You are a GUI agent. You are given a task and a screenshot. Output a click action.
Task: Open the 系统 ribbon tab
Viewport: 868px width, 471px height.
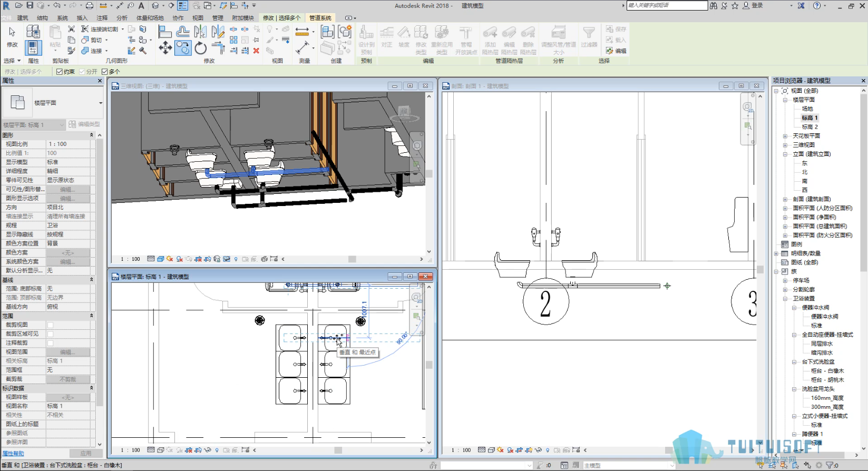point(63,18)
